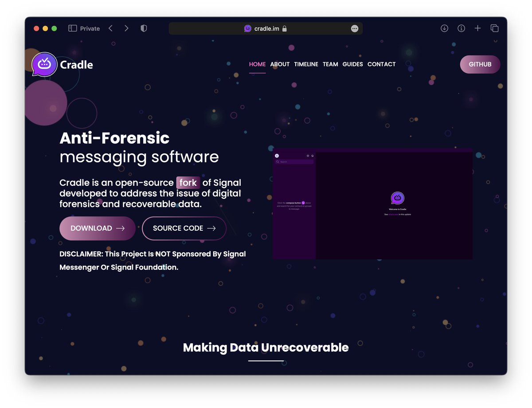Click the highlighted fork link
The width and height of the screenshot is (532, 408).
(x=188, y=183)
